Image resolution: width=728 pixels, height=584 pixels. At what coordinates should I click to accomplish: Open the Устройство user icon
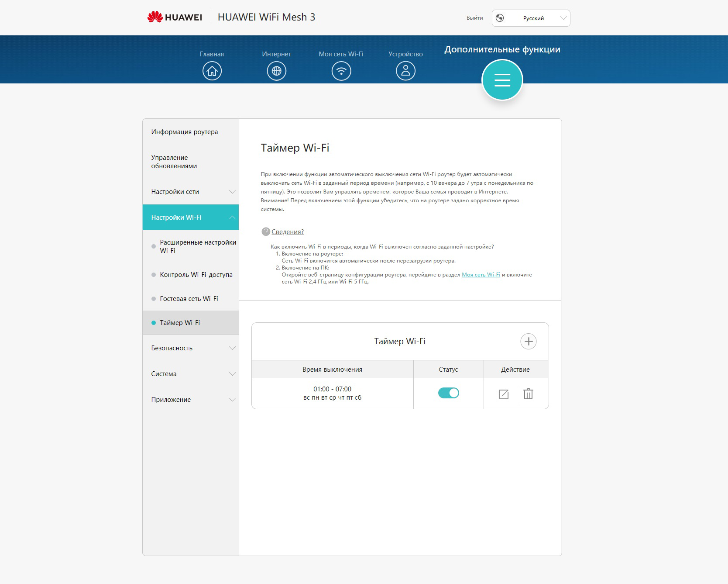pos(405,71)
